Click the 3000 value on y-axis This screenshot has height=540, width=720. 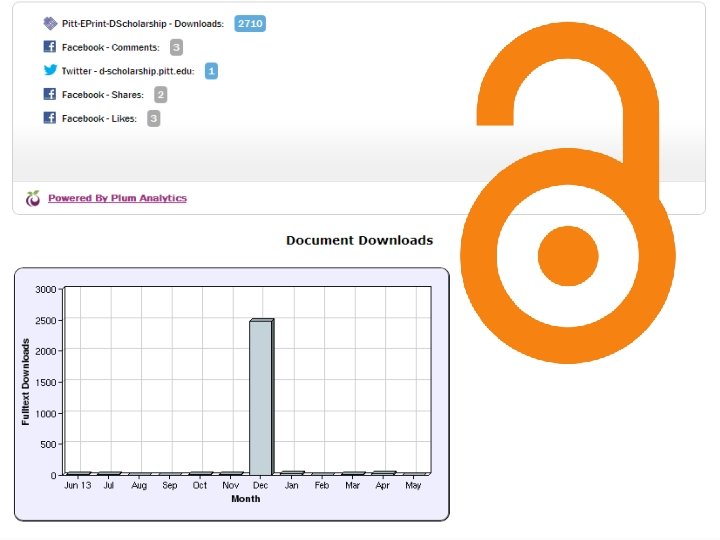coord(45,289)
